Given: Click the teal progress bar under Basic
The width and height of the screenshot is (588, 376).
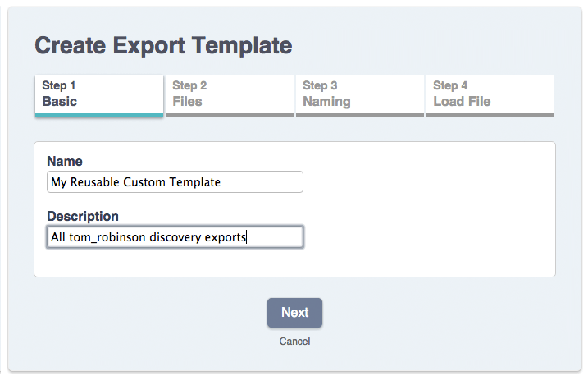Looking at the screenshot, I should (98, 115).
